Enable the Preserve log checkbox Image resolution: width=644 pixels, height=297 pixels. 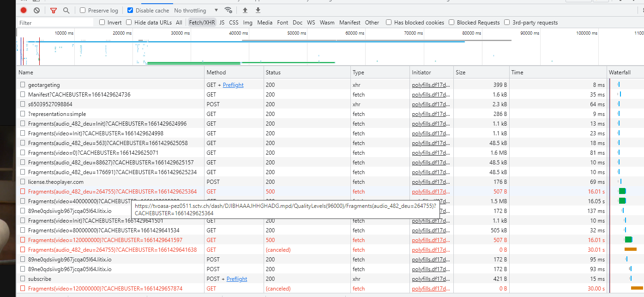pos(83,10)
